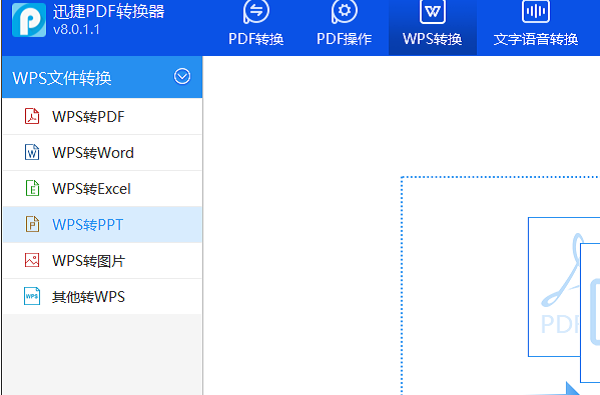Go to the 文字语音转换 tab
Image resolution: width=600 pixels, height=395 pixels.
(x=536, y=28)
